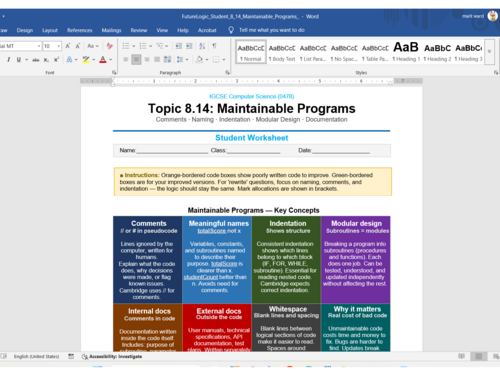Apply red font color
Screen dimensions: 500x375
103,60
